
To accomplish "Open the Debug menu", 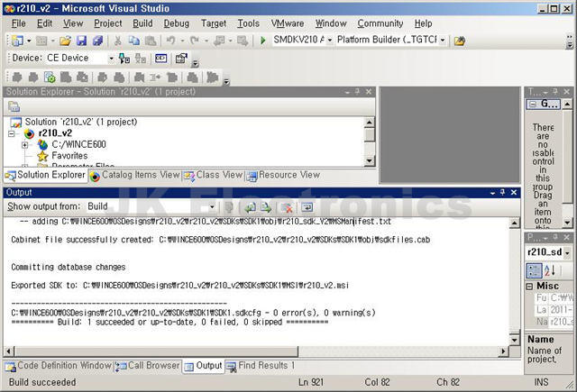I will [177, 23].
